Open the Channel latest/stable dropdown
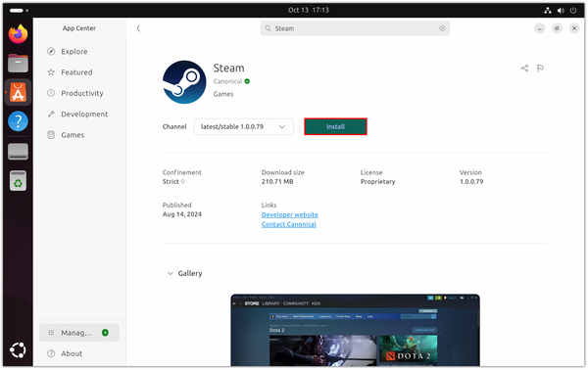The height and width of the screenshot is (370, 588). pyautogui.click(x=244, y=126)
